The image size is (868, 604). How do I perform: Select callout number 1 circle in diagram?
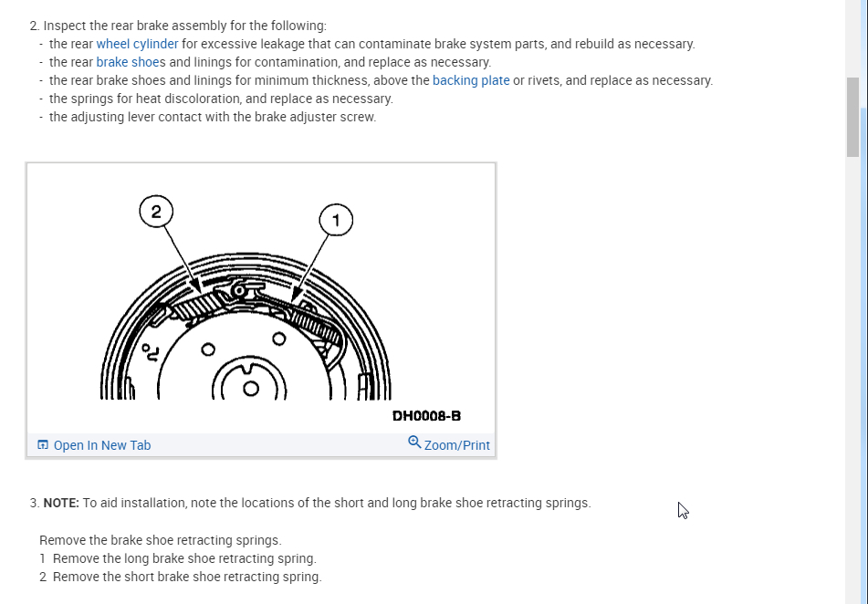click(x=336, y=220)
